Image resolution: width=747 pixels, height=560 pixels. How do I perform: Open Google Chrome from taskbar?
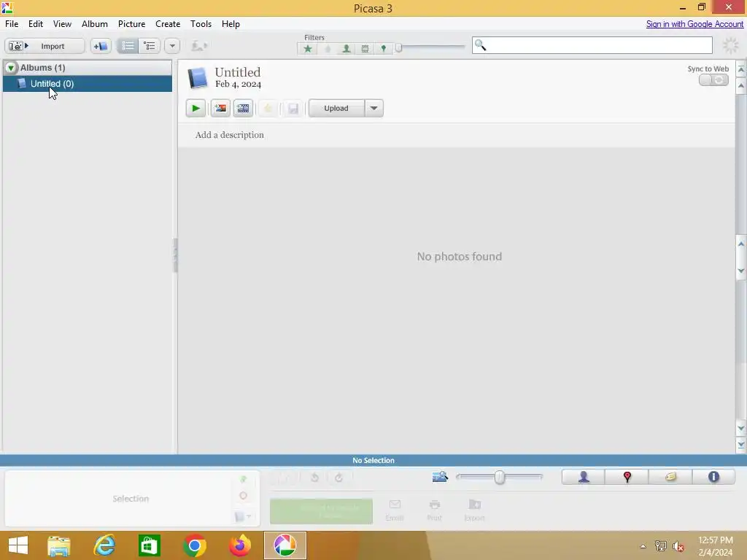click(x=194, y=545)
